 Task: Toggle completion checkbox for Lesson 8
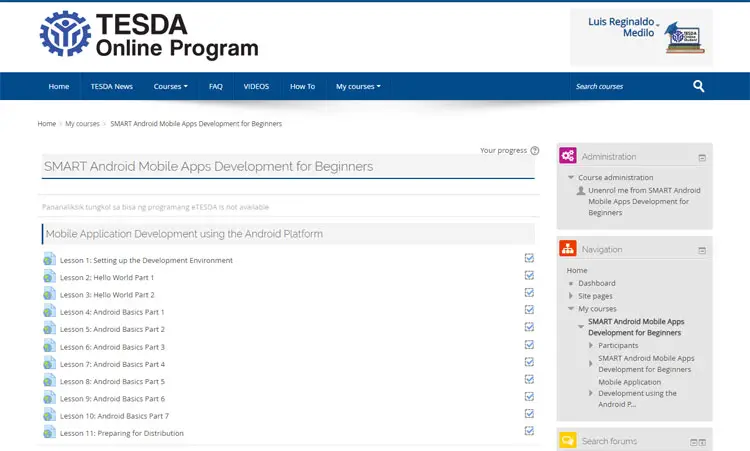pyautogui.click(x=529, y=379)
